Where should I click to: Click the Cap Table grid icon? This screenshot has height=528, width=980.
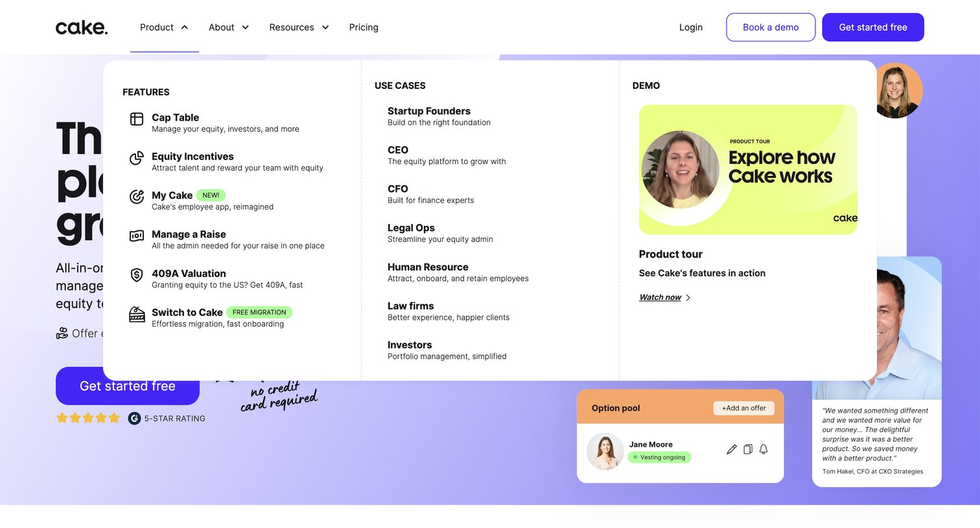tap(137, 119)
